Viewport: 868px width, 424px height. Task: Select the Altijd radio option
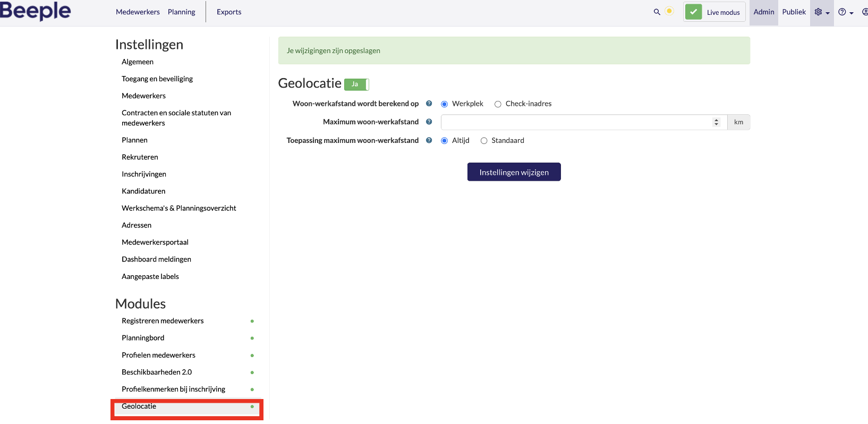(445, 141)
